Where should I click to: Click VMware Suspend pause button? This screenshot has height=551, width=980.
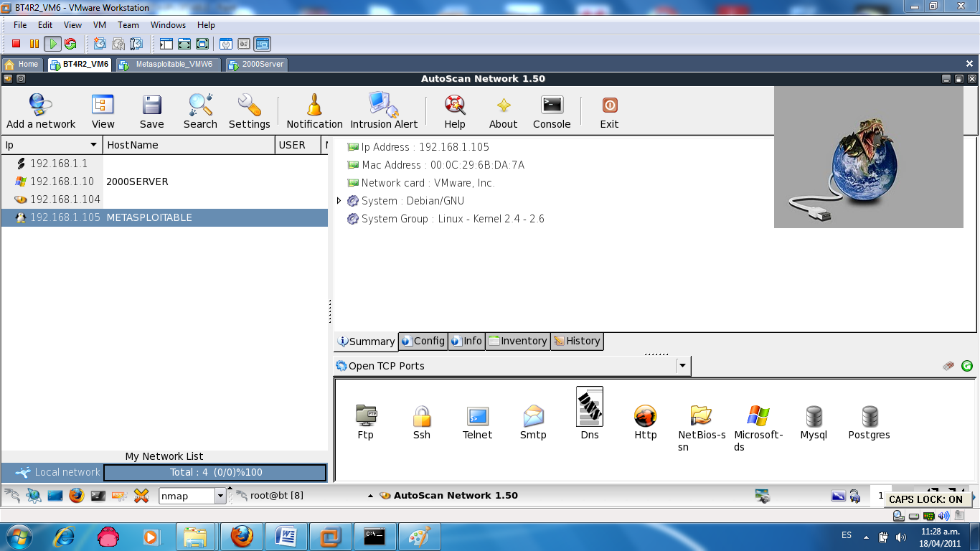[x=34, y=44]
